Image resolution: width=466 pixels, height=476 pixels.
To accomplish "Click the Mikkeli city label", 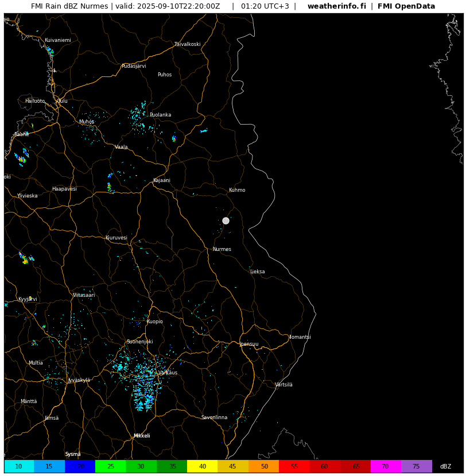I will [x=142, y=436].
